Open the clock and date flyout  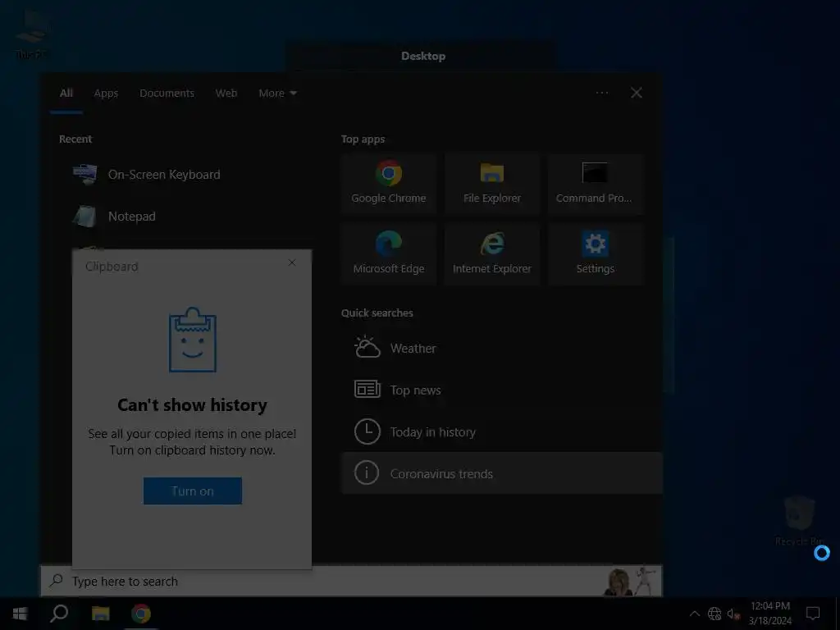click(769, 614)
